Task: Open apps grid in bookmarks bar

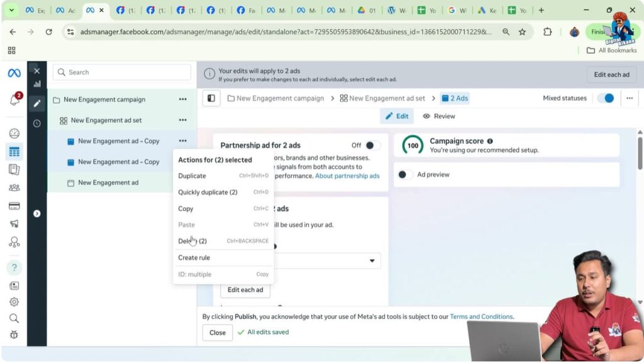Action: [x=11, y=50]
